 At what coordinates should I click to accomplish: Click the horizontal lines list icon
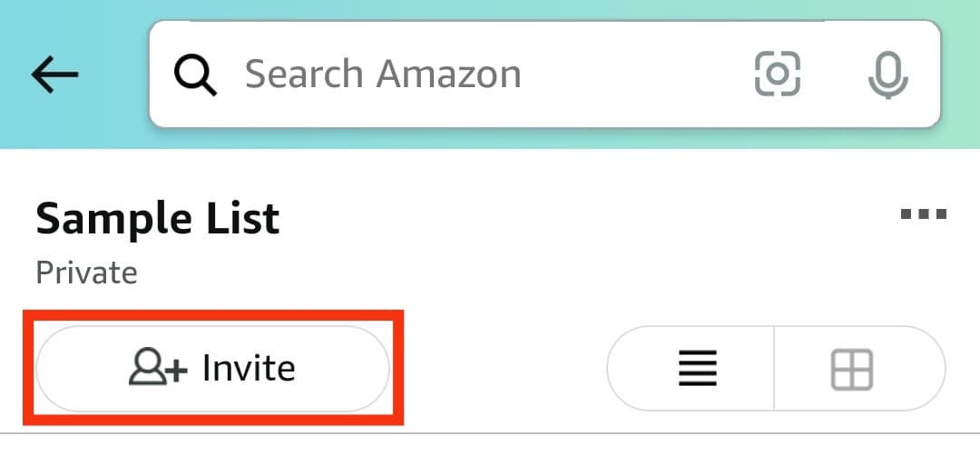point(698,369)
